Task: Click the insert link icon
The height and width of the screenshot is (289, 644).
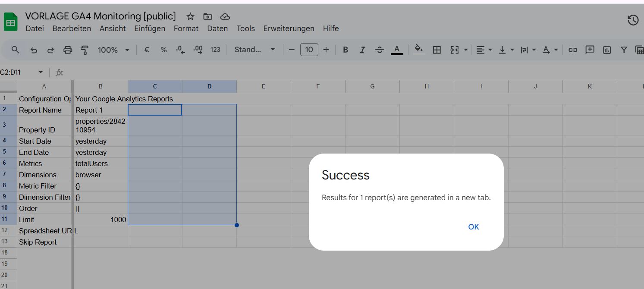Action: point(572,50)
